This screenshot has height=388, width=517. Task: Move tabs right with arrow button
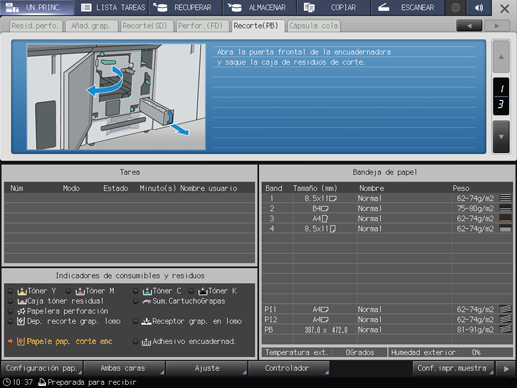pyautogui.click(x=497, y=26)
